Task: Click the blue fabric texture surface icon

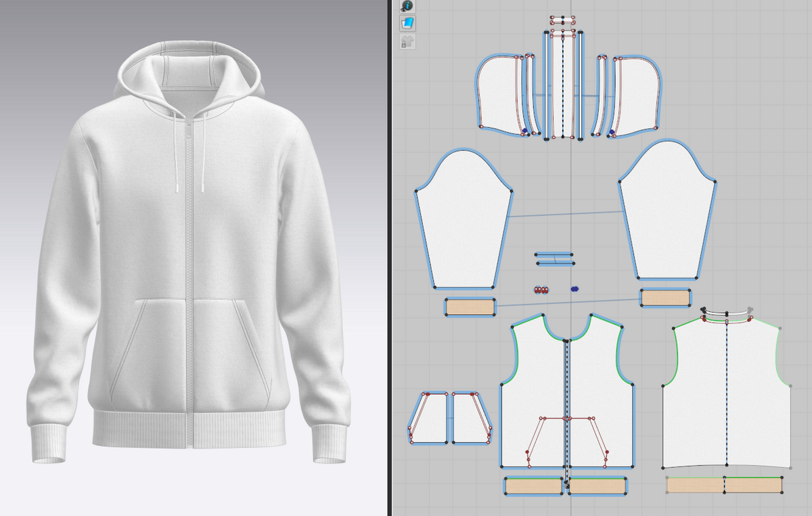Action: 407,24
